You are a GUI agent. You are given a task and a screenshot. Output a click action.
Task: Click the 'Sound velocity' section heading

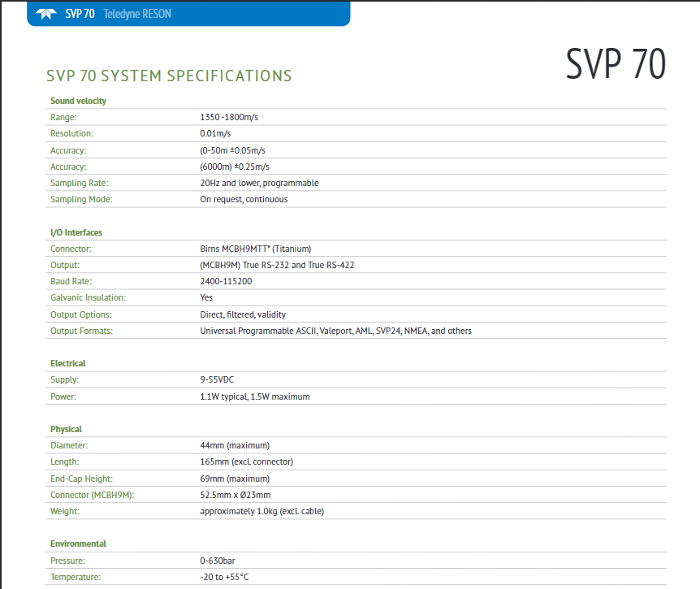coord(78,101)
